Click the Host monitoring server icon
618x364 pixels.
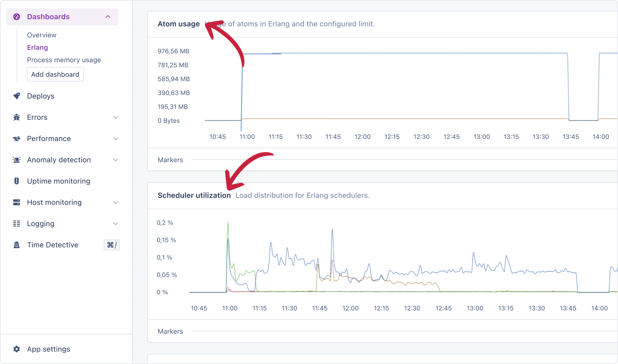(x=17, y=203)
